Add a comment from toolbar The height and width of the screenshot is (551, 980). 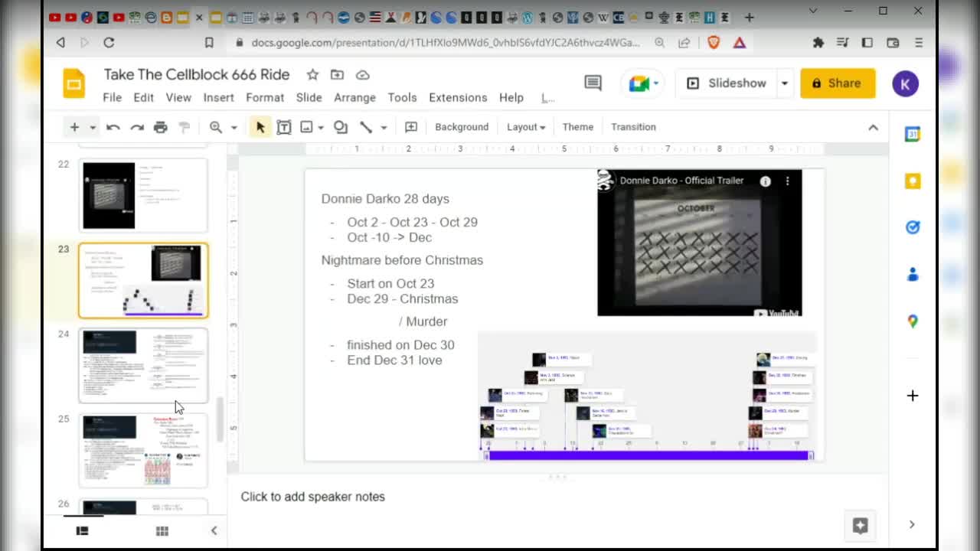point(411,127)
